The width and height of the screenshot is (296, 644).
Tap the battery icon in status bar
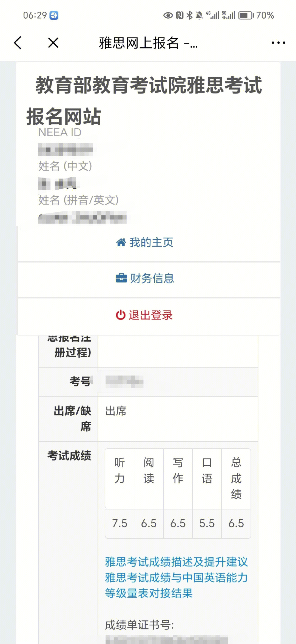pos(246,15)
